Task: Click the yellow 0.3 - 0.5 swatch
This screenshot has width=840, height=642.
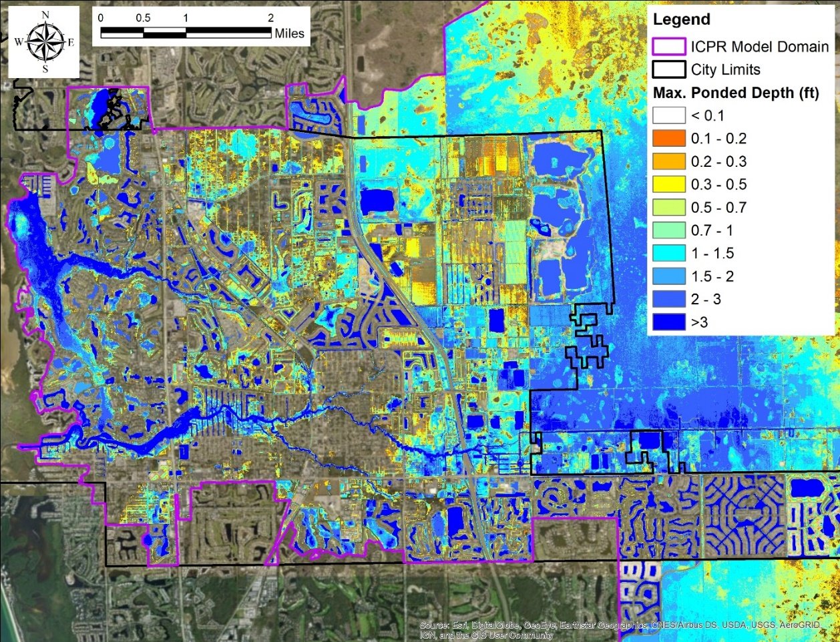Action: tap(669, 184)
